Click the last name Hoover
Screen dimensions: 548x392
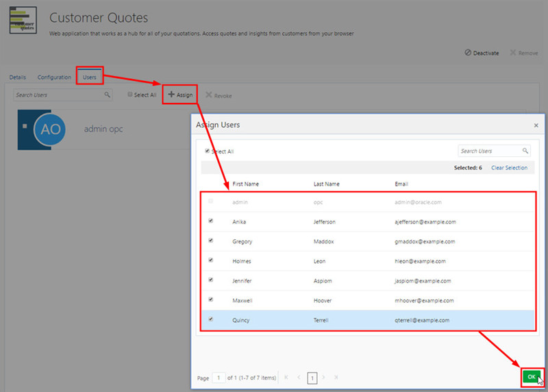(x=322, y=300)
